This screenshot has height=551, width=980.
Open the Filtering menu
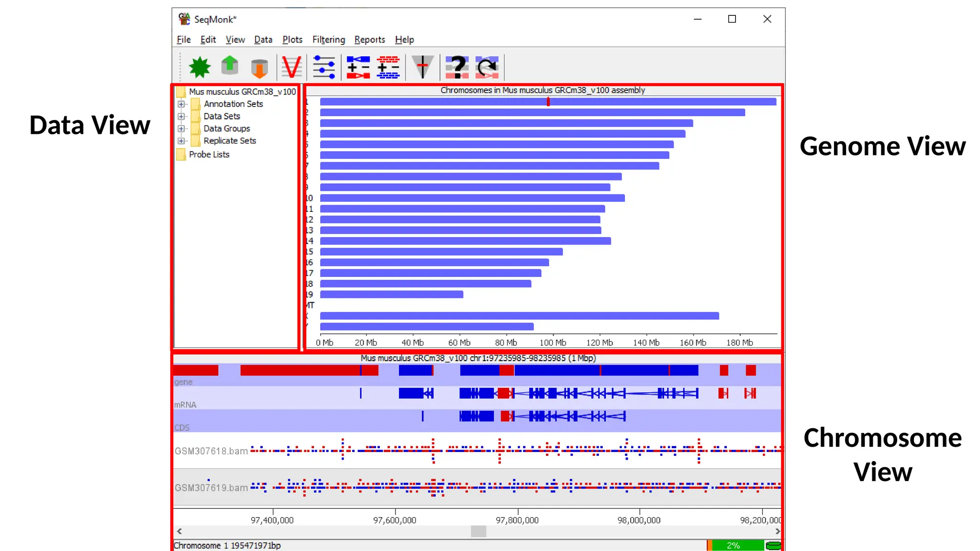pos(329,40)
